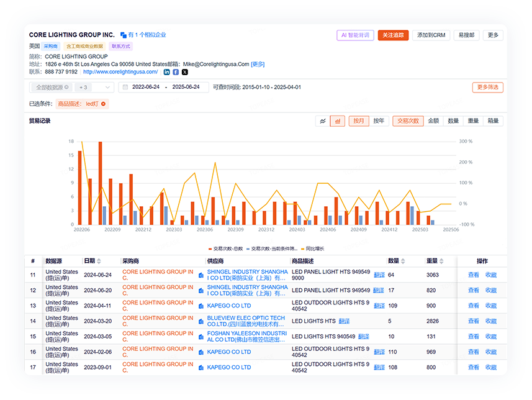
Task: Open the X (Twitter) social icon
Action: tap(185, 72)
